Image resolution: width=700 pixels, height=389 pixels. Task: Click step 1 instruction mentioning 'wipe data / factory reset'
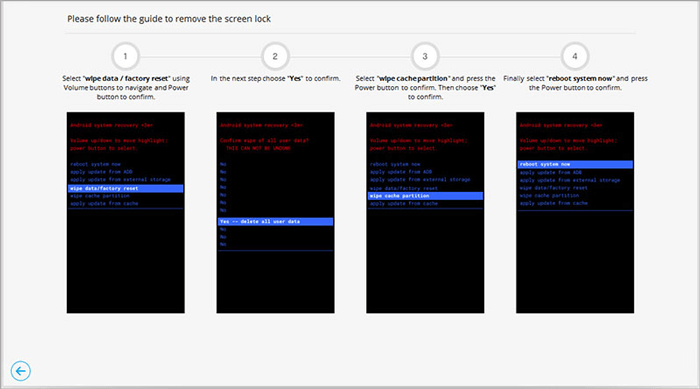point(126,88)
